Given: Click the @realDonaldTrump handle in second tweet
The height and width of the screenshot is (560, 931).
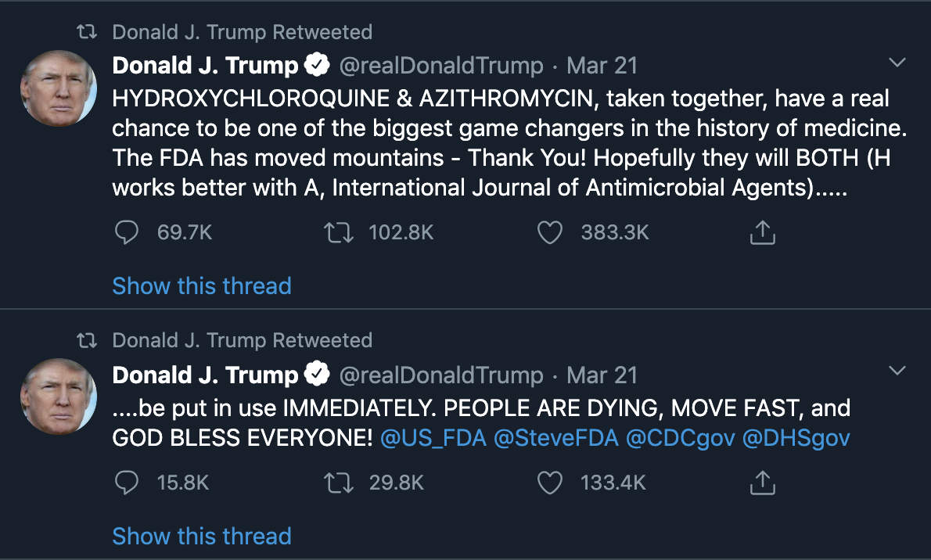Looking at the screenshot, I should click(x=440, y=375).
